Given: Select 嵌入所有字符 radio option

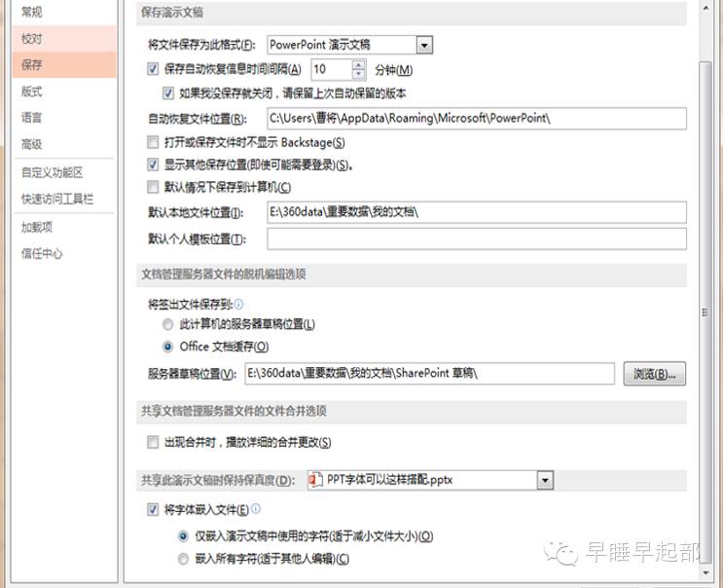Looking at the screenshot, I should pyautogui.click(x=183, y=559).
